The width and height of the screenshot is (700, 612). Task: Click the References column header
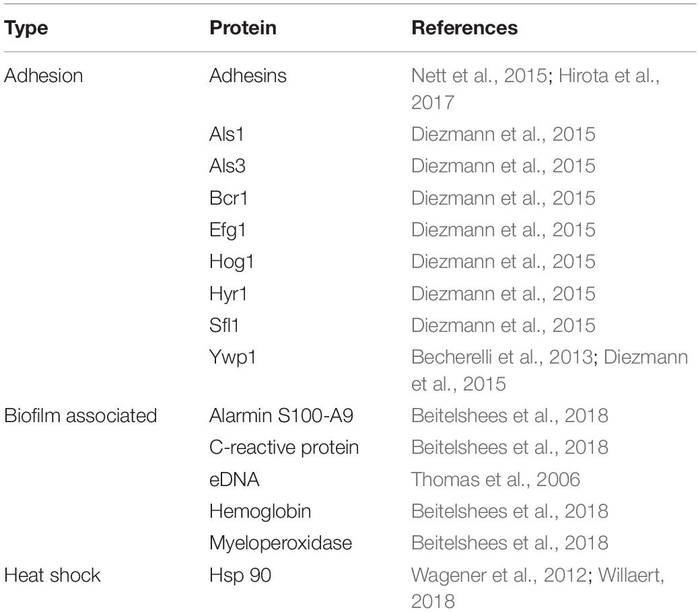(x=464, y=28)
